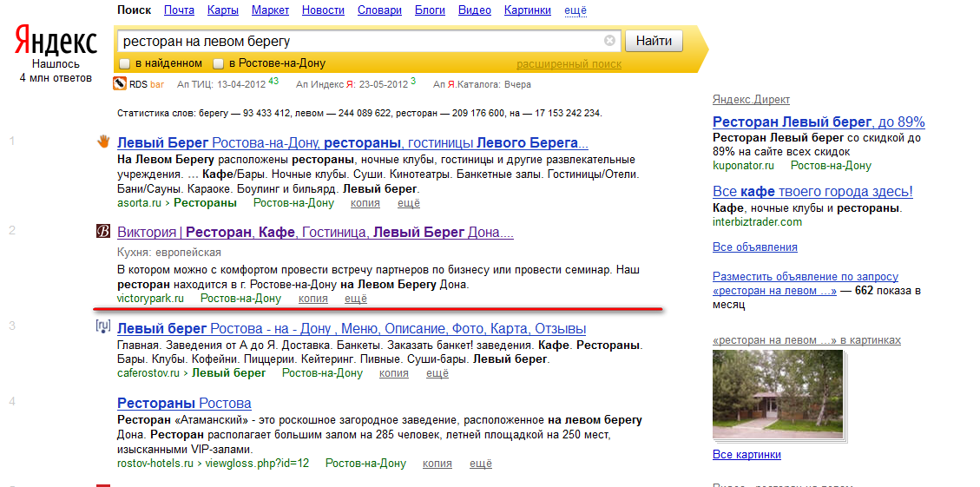This screenshot has width=980, height=487.
Task: Expand 'ещё' for the rostov-hotels.ru result
Action: [x=481, y=464]
